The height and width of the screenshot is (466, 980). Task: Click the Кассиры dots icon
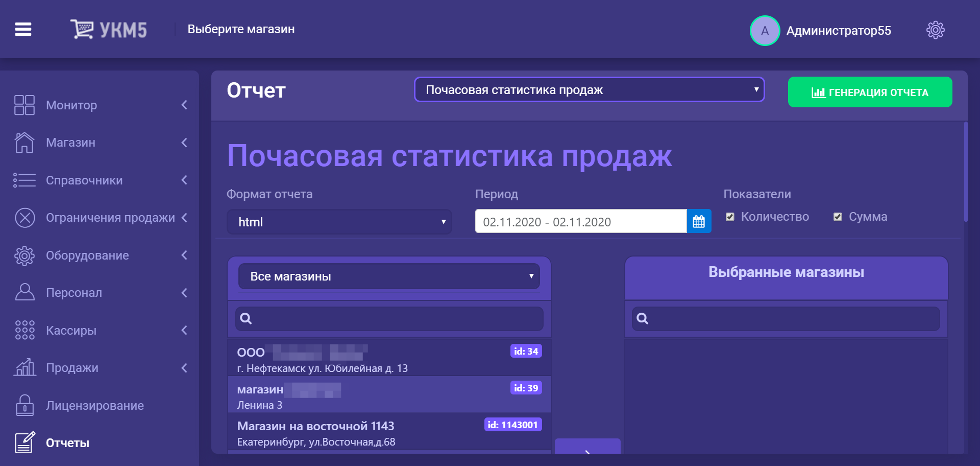pyautogui.click(x=24, y=330)
